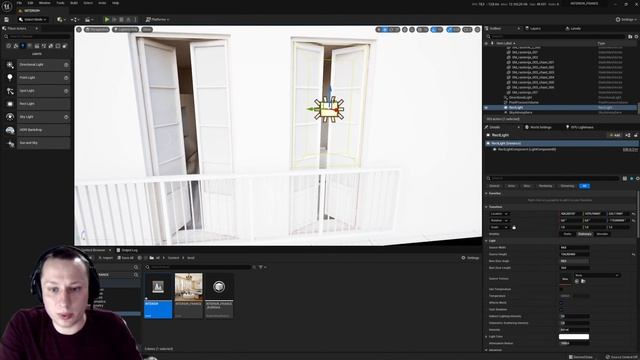Viewport: 640px width, 360px height.
Task: Click the All filter button in Details
Action: point(584,186)
